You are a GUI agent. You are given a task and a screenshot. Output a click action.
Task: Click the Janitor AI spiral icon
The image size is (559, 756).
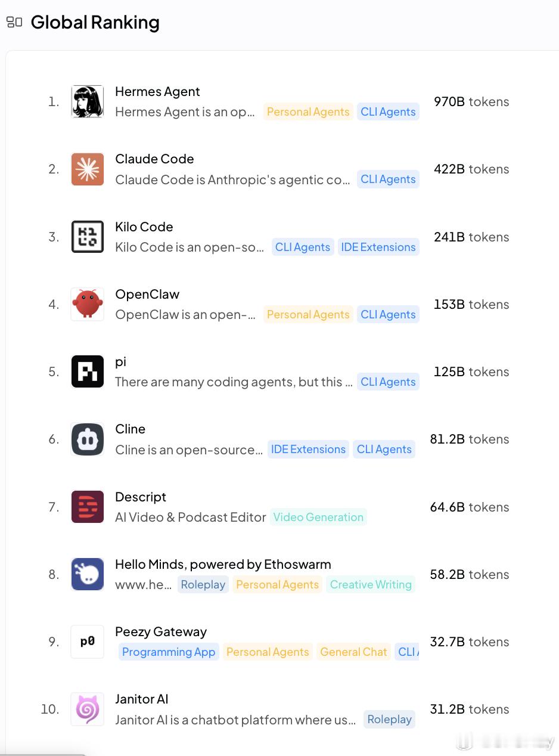click(88, 709)
